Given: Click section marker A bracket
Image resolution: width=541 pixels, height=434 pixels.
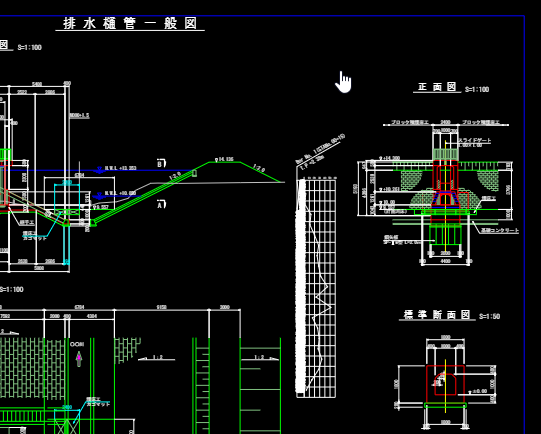Looking at the screenshot, I should (162, 205).
